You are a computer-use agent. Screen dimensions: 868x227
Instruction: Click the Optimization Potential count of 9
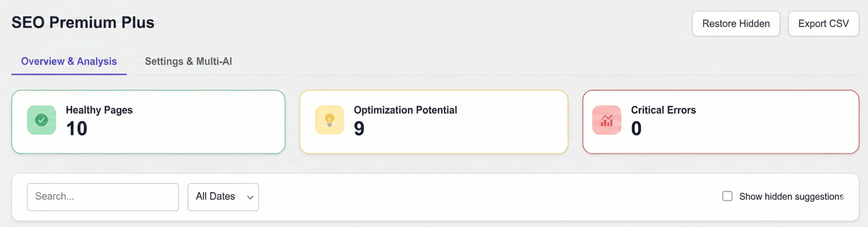coord(359,129)
